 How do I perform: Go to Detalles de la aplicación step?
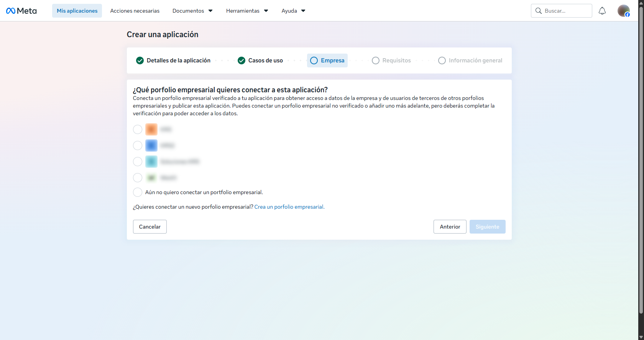[173, 60]
